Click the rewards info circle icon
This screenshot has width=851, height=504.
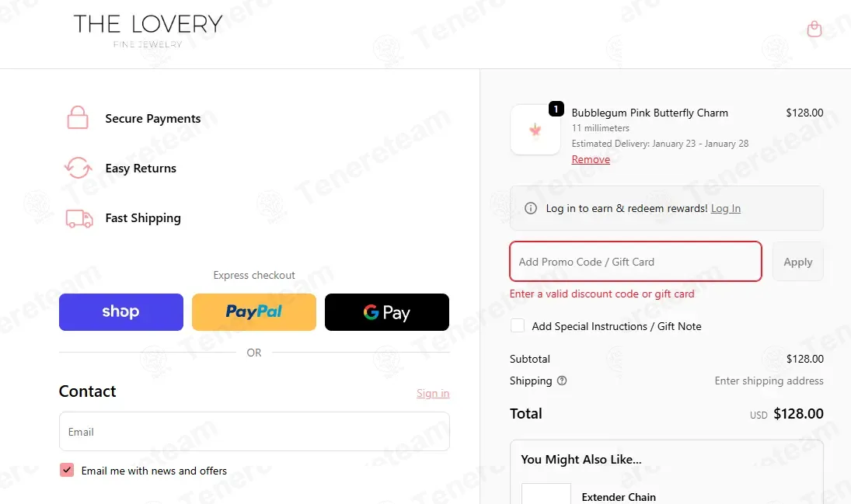pos(531,208)
